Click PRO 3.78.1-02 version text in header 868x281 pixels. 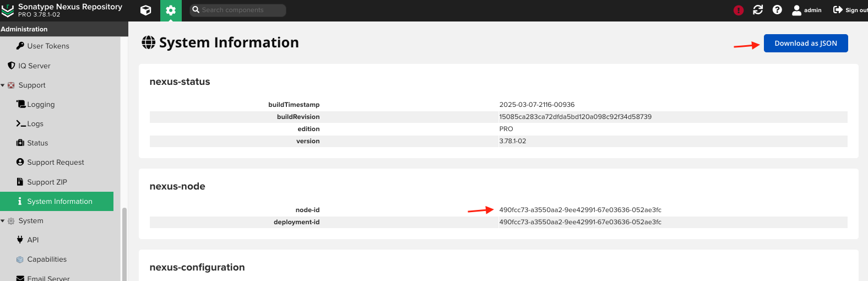[39, 15]
